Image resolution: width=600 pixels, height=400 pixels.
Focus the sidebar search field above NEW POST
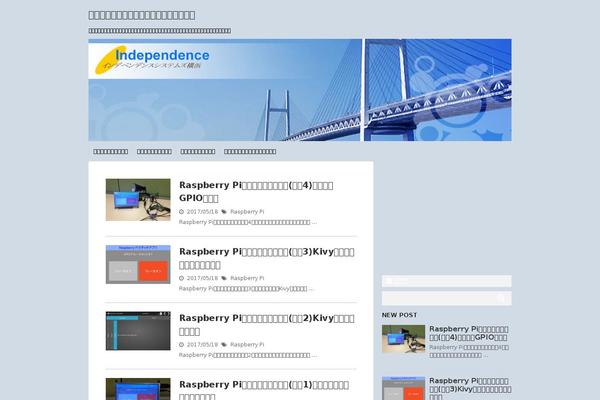[x=447, y=298]
